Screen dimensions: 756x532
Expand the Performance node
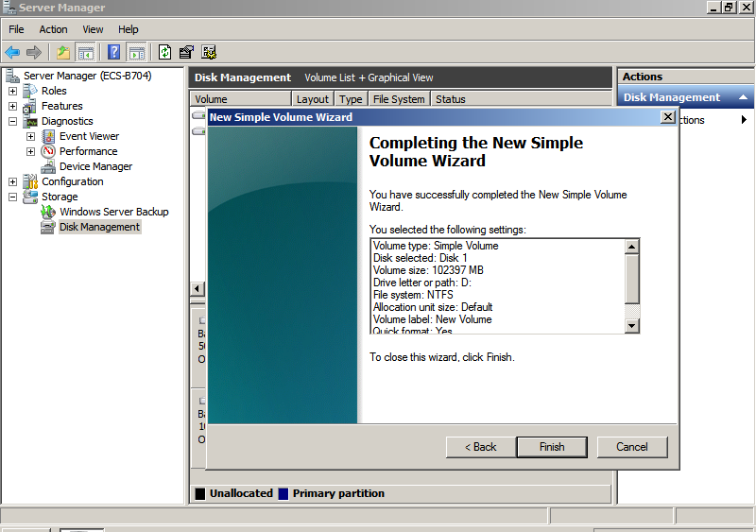[x=31, y=151]
